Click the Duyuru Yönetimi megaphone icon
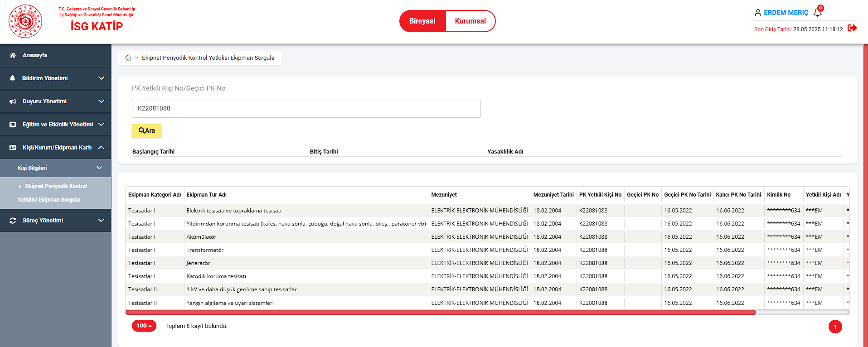 [x=13, y=101]
